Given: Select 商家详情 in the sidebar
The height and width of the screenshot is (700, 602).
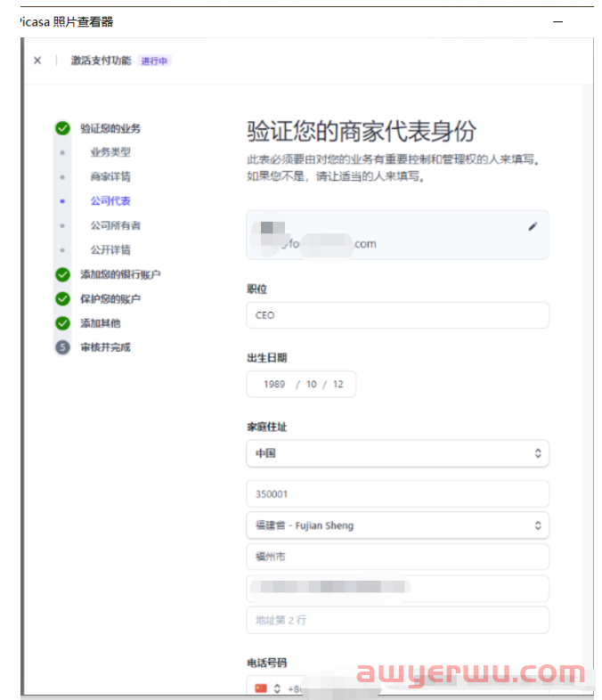Looking at the screenshot, I should (110, 177).
